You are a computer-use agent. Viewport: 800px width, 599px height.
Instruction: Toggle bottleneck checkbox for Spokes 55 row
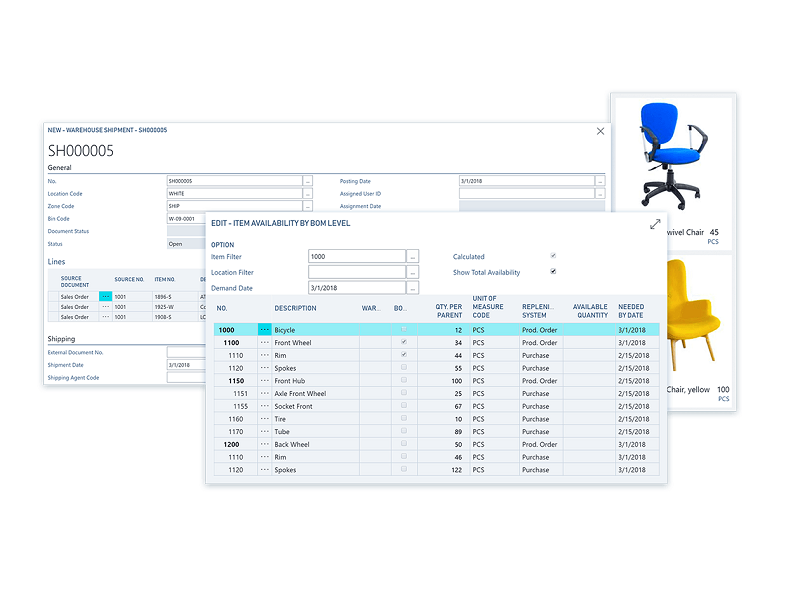click(404, 367)
